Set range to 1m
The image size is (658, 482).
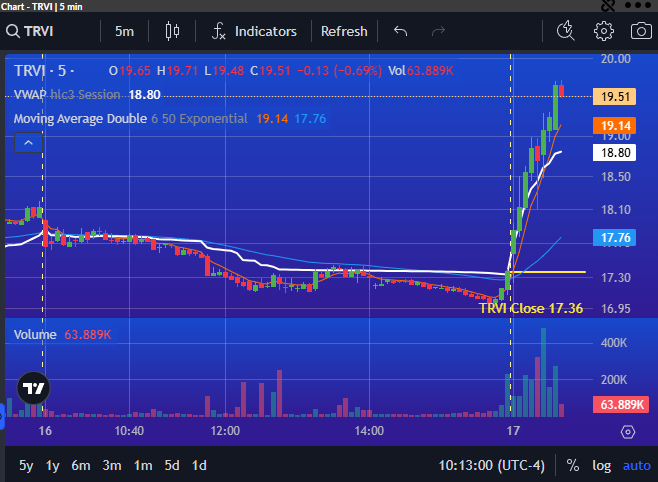pos(143,466)
